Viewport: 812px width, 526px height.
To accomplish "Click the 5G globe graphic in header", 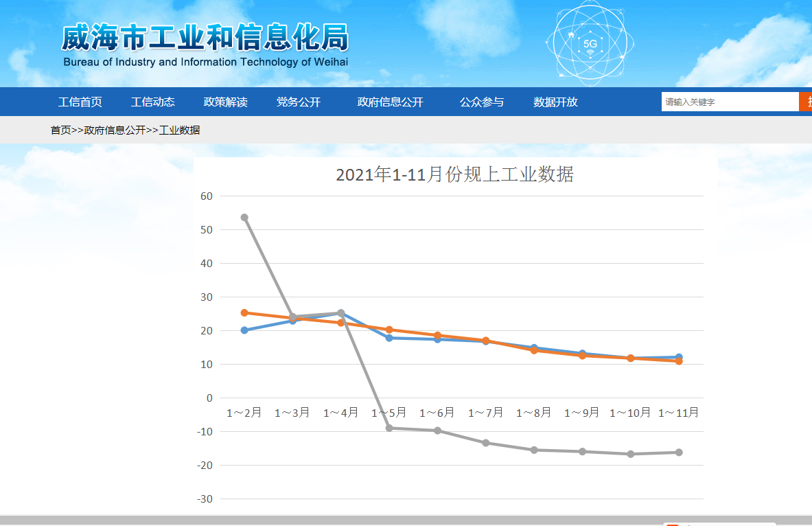I will coord(590,41).
